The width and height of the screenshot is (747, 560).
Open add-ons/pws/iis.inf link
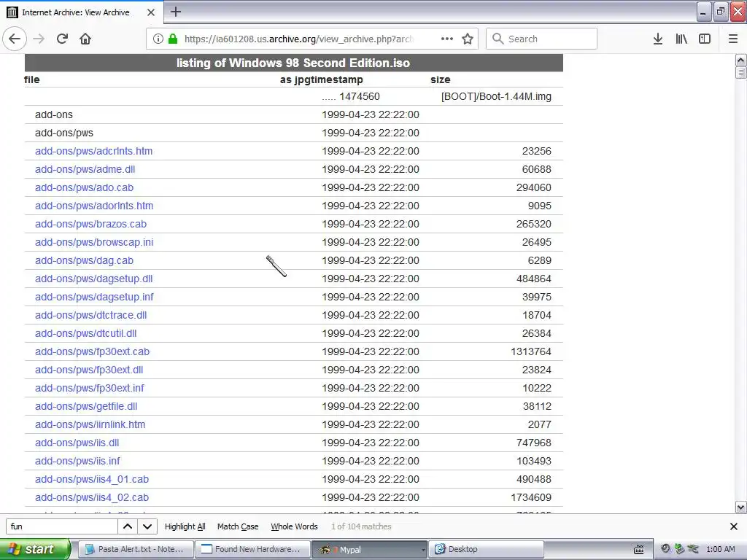77,461
